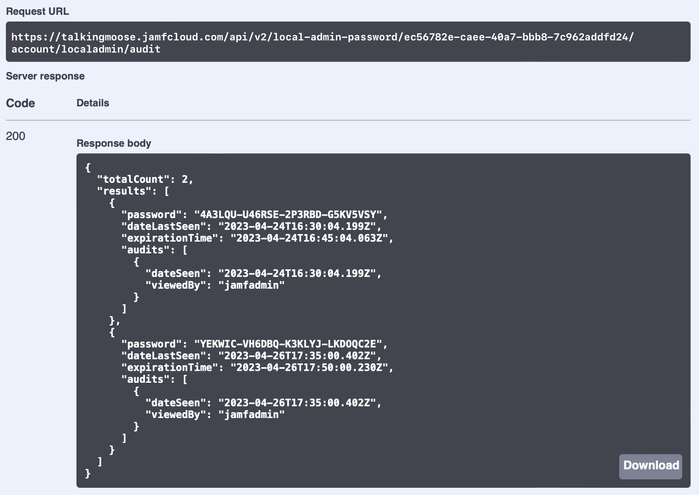Click the Response body heading

(114, 143)
